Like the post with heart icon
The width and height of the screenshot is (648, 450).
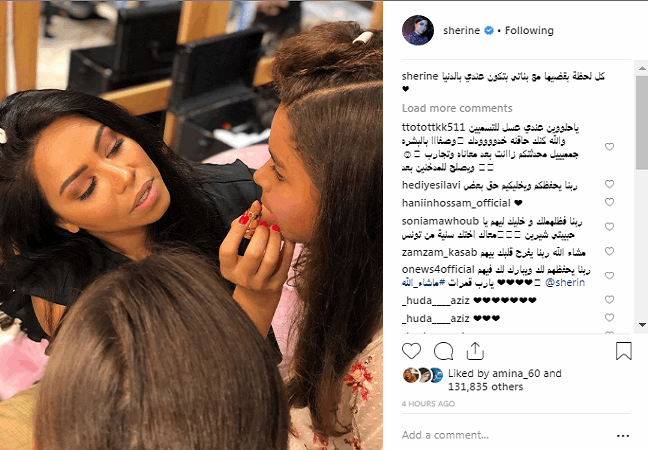click(x=411, y=351)
